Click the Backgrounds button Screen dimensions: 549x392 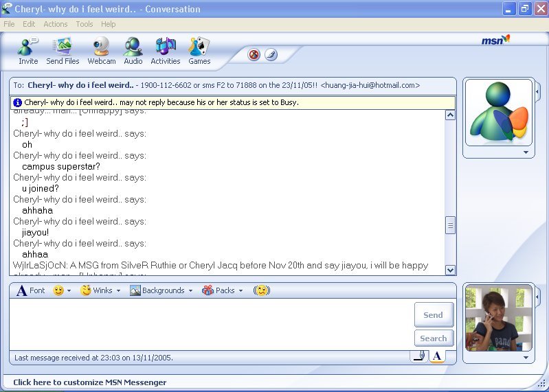[x=157, y=290]
